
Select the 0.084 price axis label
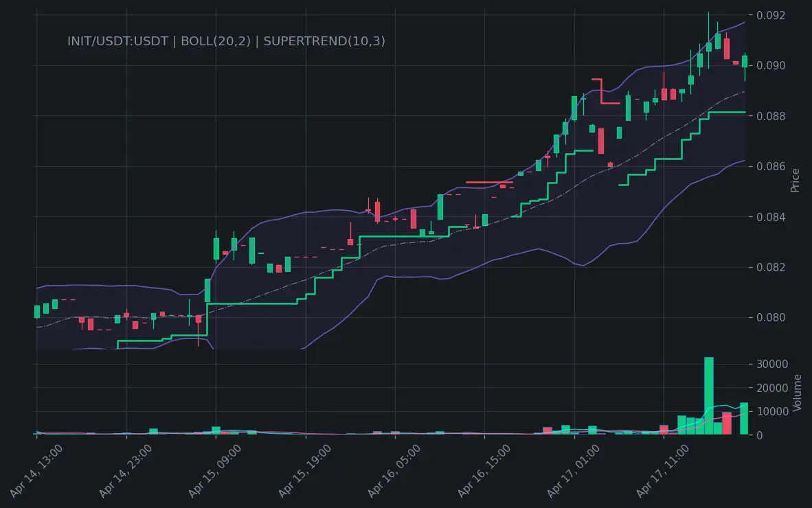[771, 217]
